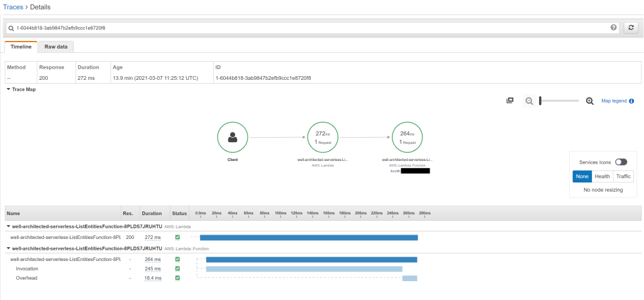Click the refresh icon button
644x300 pixels.
631,28
